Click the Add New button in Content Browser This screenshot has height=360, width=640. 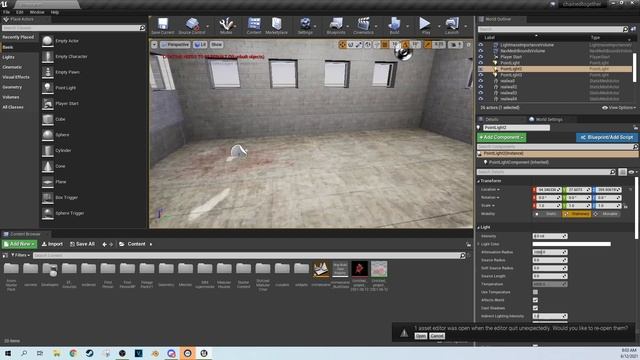point(19,244)
